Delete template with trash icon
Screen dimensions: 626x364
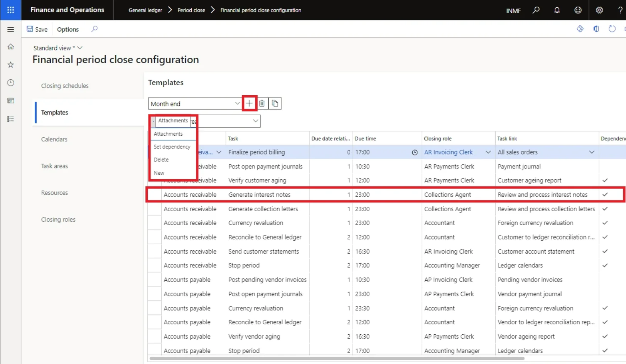click(x=262, y=103)
